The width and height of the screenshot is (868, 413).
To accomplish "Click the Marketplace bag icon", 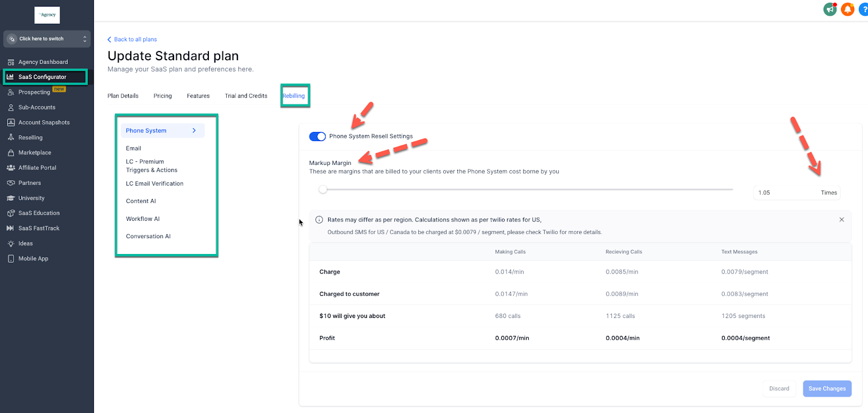I will (11, 153).
